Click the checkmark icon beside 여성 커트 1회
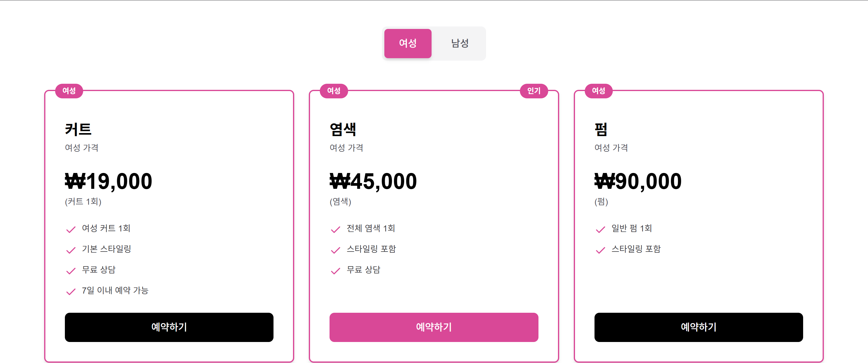 [71, 230]
